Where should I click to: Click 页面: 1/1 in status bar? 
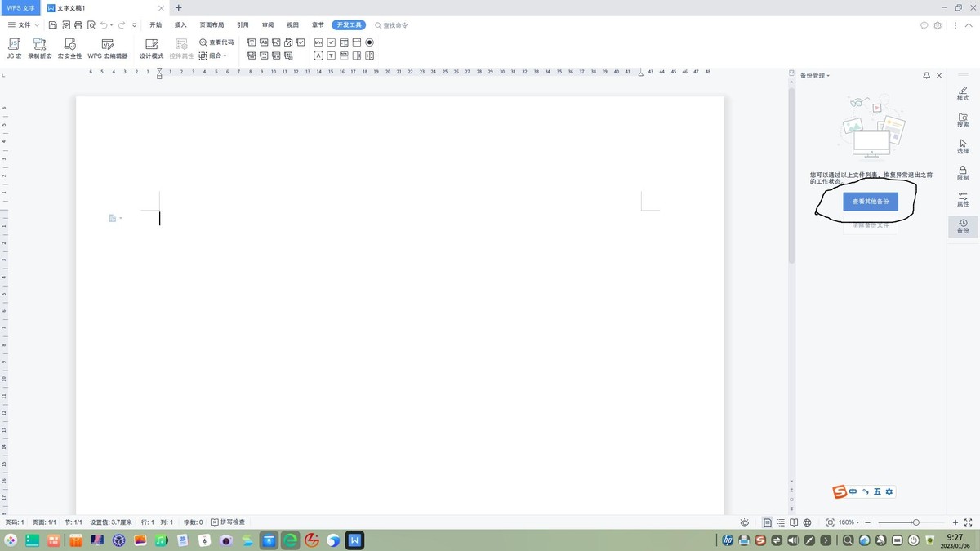click(44, 522)
